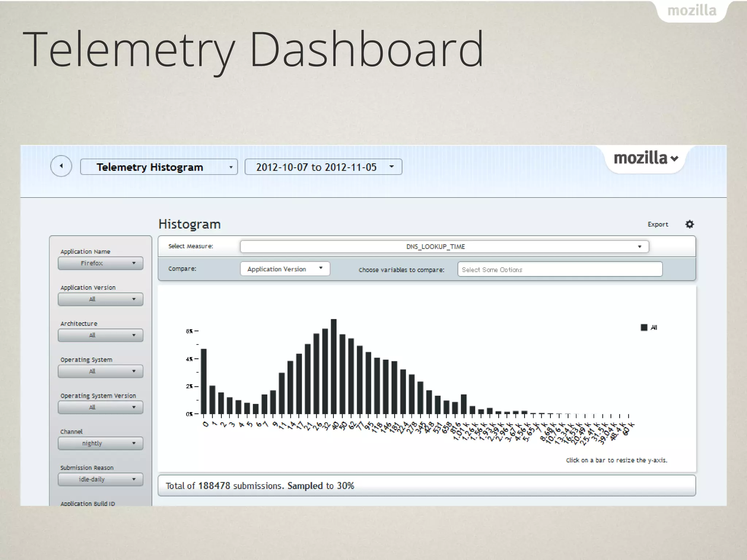747x560 pixels.
Task: Click the Export link
Action: pyautogui.click(x=658, y=225)
